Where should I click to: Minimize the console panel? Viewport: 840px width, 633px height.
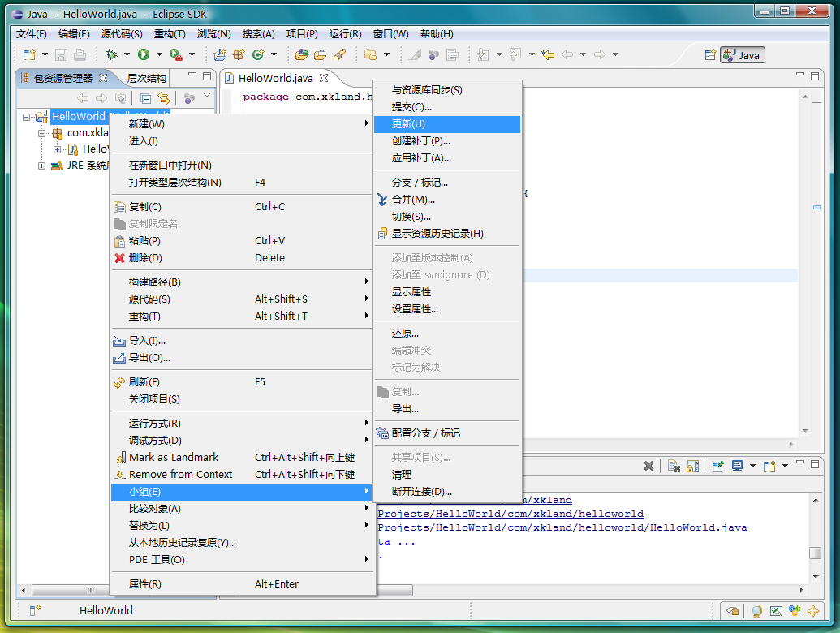coord(799,462)
